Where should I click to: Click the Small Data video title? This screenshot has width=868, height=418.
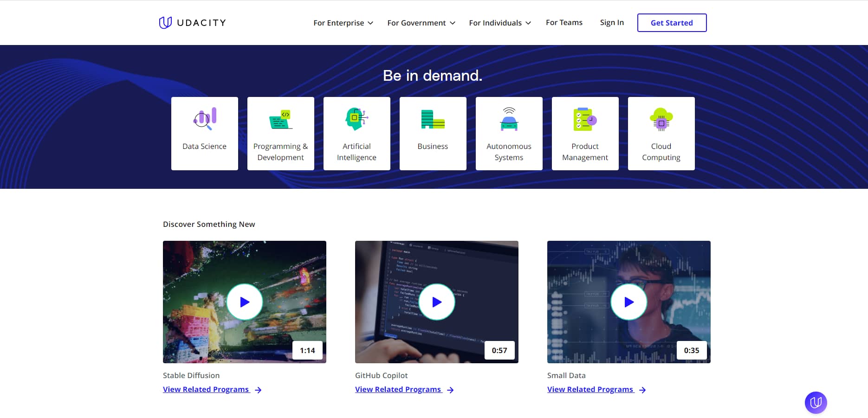coord(566,375)
